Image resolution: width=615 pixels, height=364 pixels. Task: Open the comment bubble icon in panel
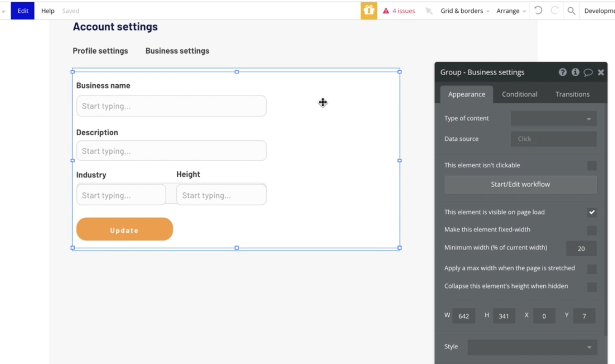588,72
